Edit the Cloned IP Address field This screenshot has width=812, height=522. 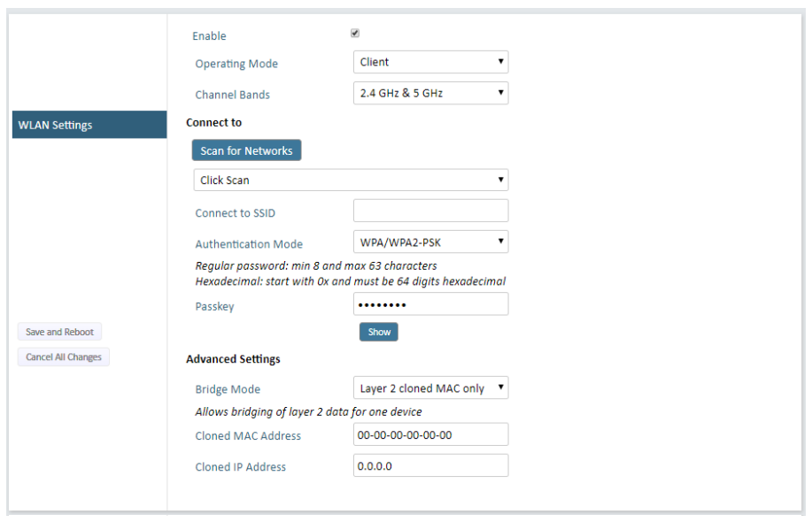pyautogui.click(x=430, y=465)
